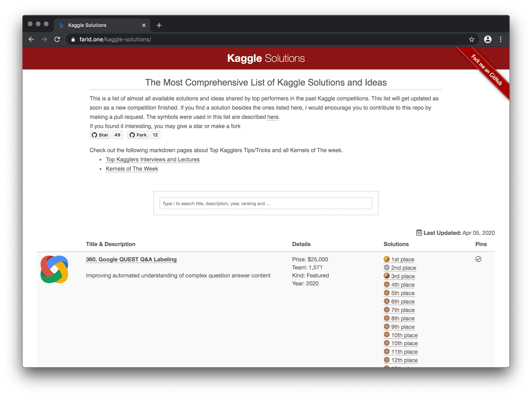Bookmark page using the star icon
This screenshot has width=532, height=397.
pyautogui.click(x=472, y=39)
